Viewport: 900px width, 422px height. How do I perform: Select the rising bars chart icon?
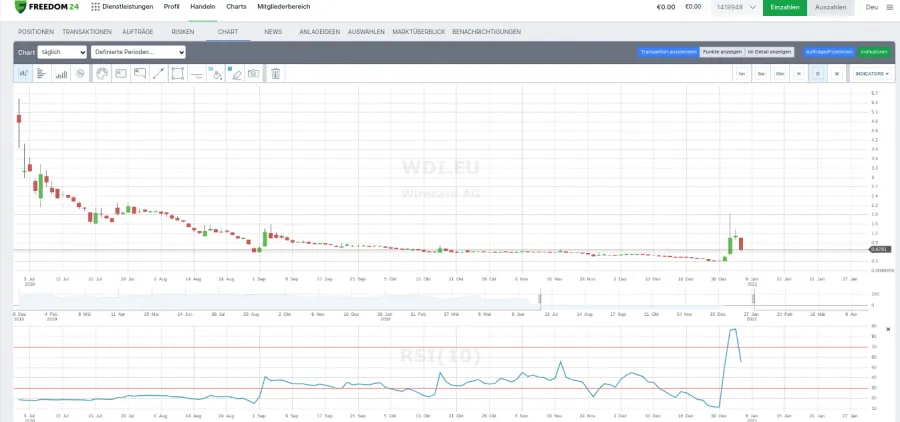coord(61,73)
